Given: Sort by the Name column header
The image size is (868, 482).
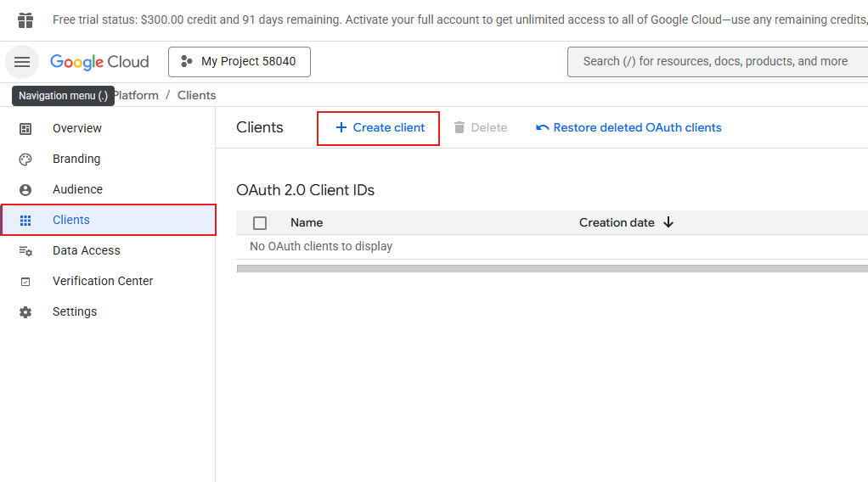Looking at the screenshot, I should (x=307, y=222).
